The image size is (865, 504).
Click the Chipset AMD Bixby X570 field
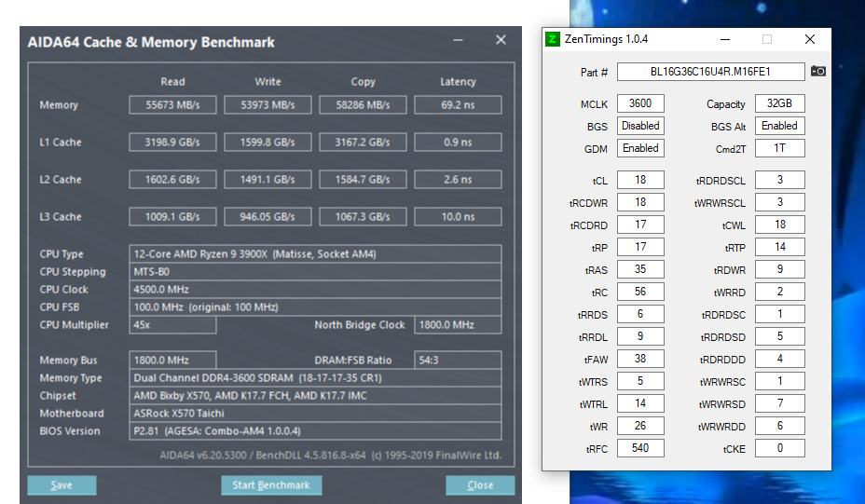click(x=315, y=395)
